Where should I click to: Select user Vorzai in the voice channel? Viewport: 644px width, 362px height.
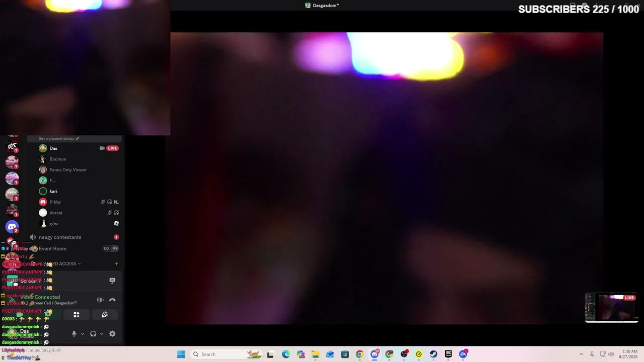(56, 213)
